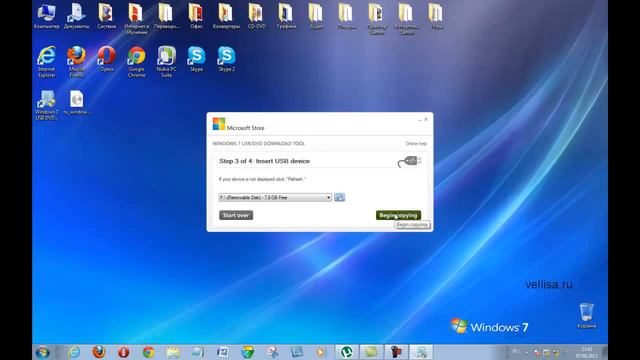Click the Start over button

click(x=236, y=215)
